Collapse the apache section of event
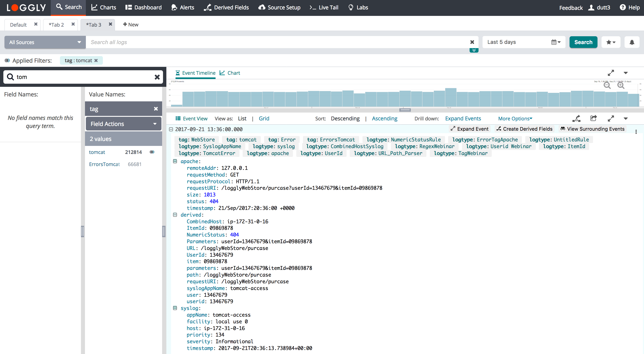Viewport: 644px width, 354px height. pos(175,161)
